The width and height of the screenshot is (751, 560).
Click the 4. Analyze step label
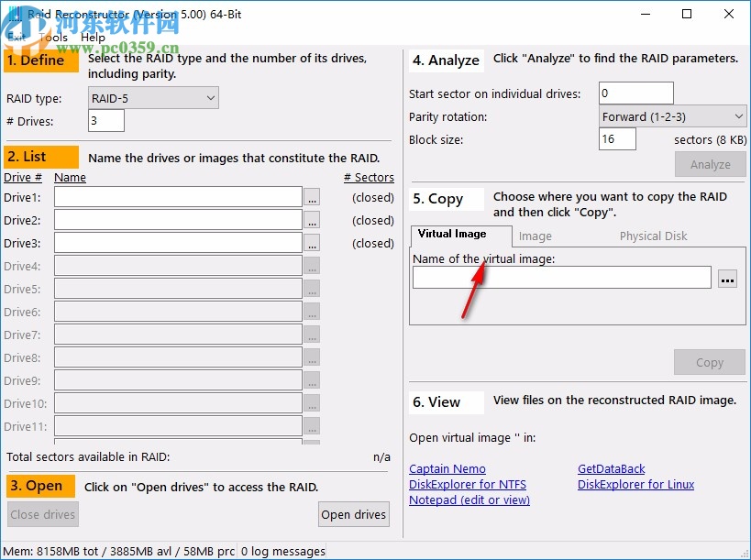point(447,60)
